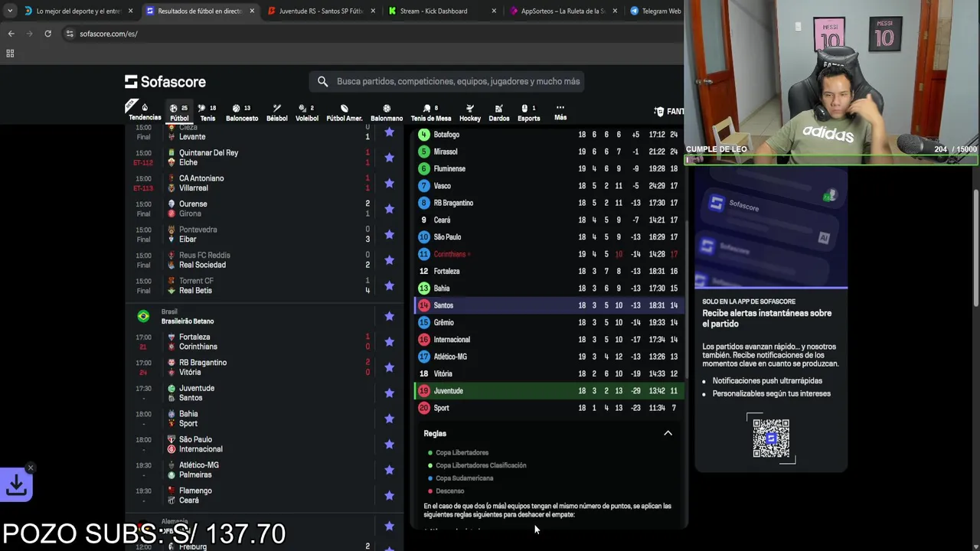Screen dimensions: 980x551
Task: Favorite the CA Antoniano vs Villarreal match
Action: [389, 183]
